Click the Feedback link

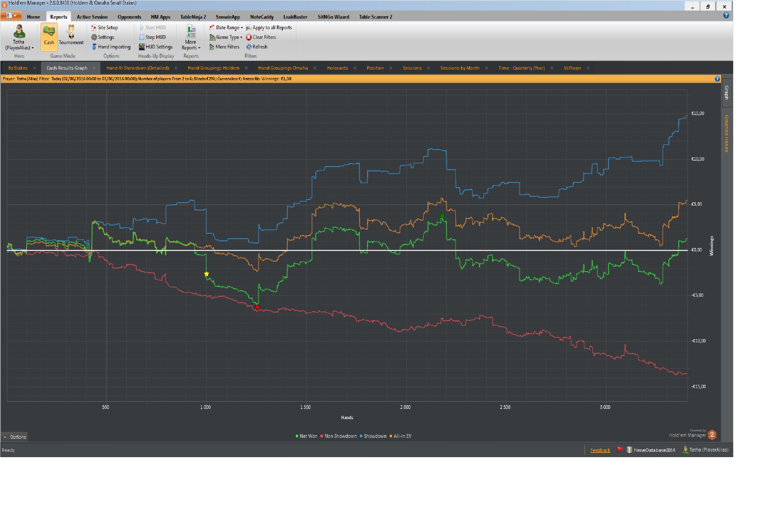600,450
